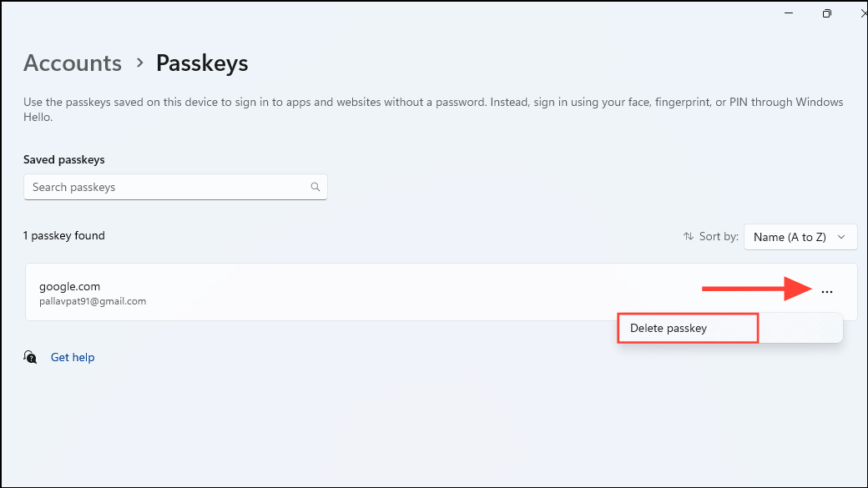The image size is (868, 488).
Task: Click the Saved passkeys heading
Action: point(64,159)
